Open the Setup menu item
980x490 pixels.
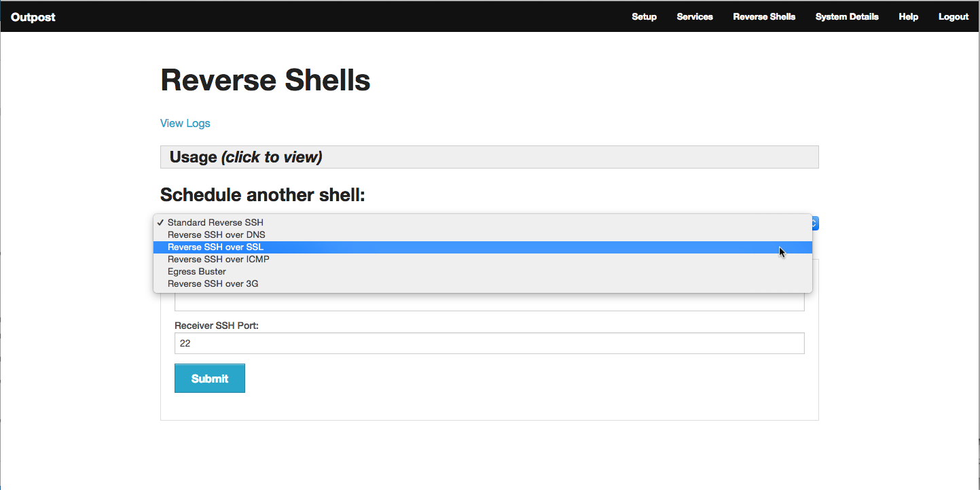pyautogui.click(x=644, y=17)
